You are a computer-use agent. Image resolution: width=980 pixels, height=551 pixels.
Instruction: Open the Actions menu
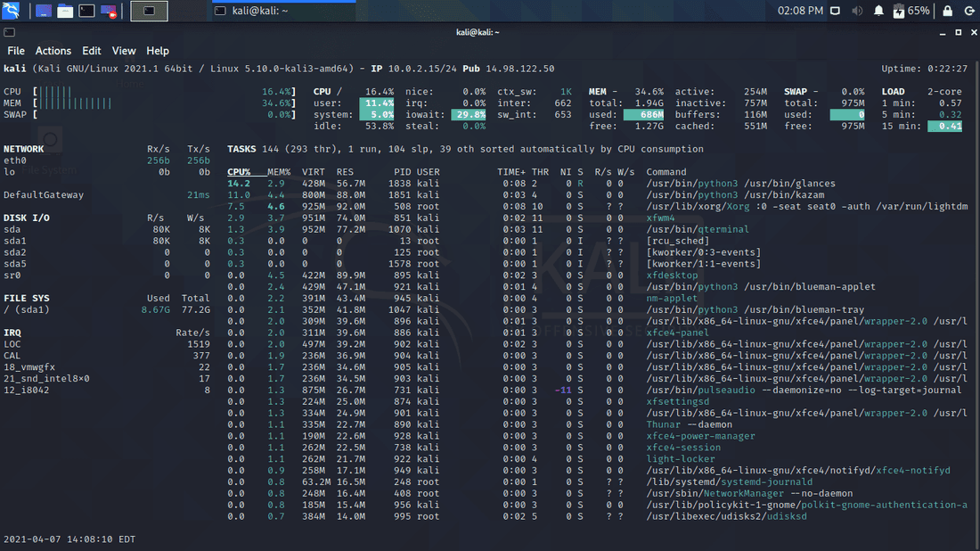(x=53, y=51)
